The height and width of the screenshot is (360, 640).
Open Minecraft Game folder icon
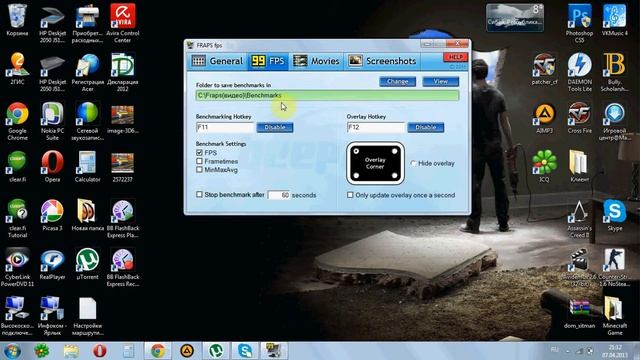coord(615,316)
